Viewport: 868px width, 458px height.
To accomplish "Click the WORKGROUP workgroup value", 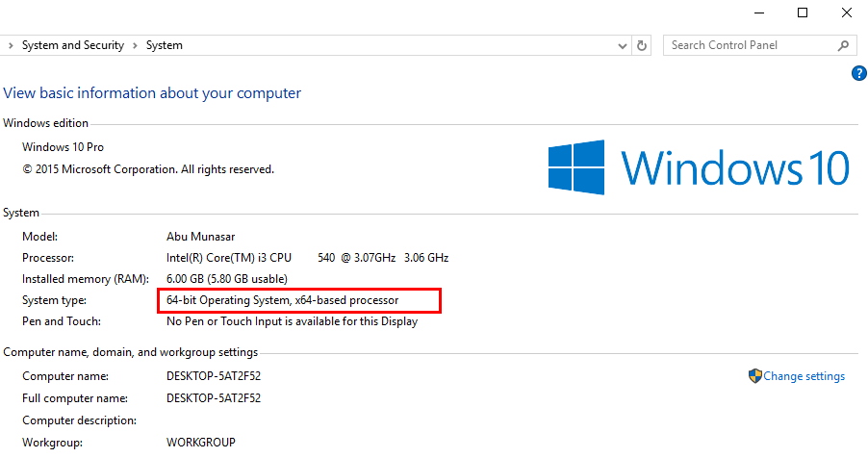I will tap(201, 443).
